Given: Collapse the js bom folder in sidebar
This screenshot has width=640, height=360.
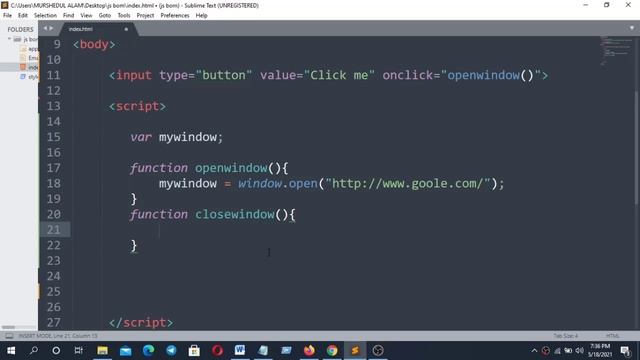Looking at the screenshot, I should click(9, 39).
